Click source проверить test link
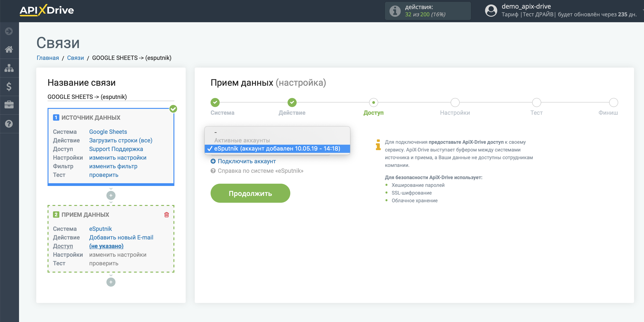644x322 pixels. point(104,175)
